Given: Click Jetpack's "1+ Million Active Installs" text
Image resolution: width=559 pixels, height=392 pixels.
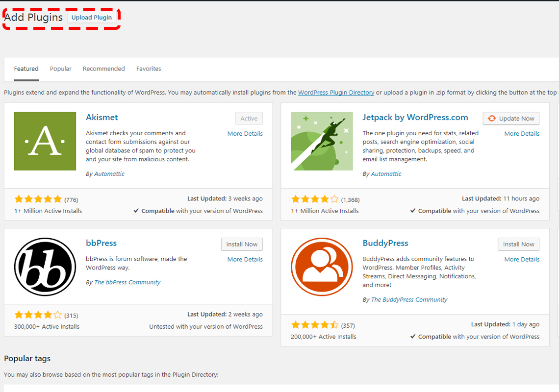Looking at the screenshot, I should 325,211.
